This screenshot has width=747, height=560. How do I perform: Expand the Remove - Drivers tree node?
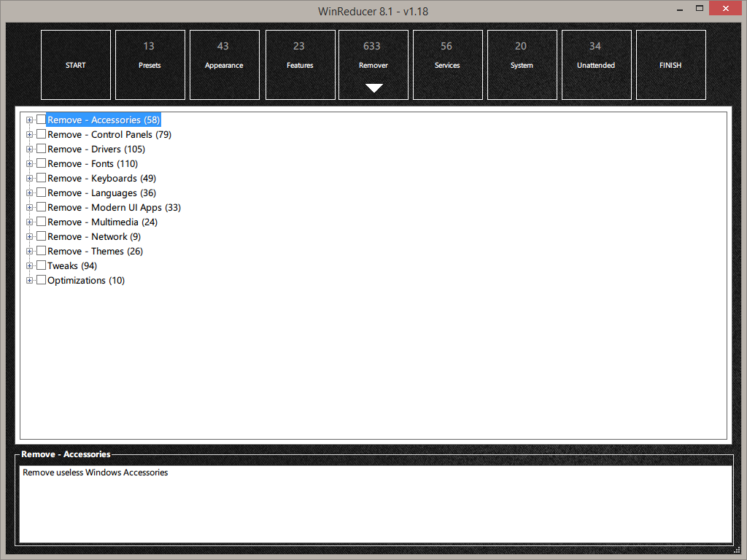29,149
